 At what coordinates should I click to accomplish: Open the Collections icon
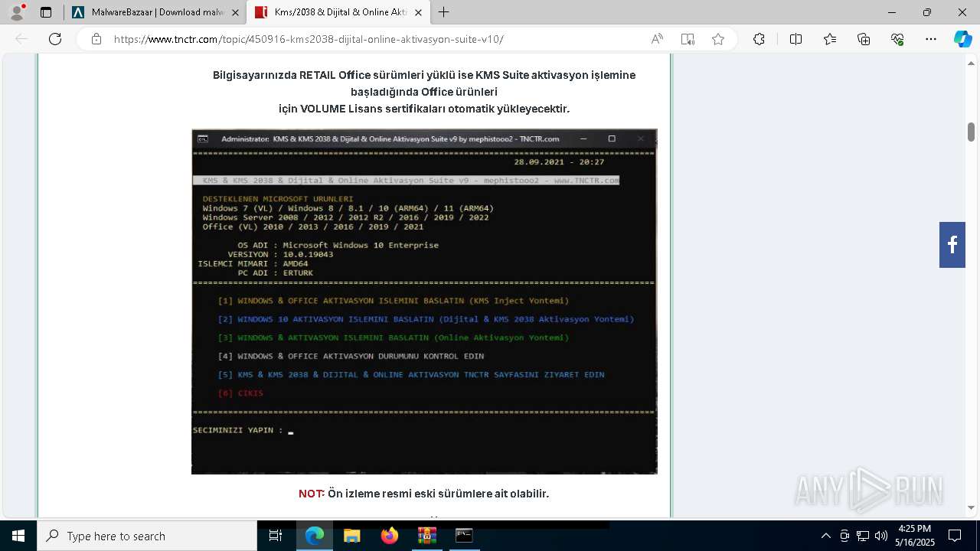[x=864, y=39]
